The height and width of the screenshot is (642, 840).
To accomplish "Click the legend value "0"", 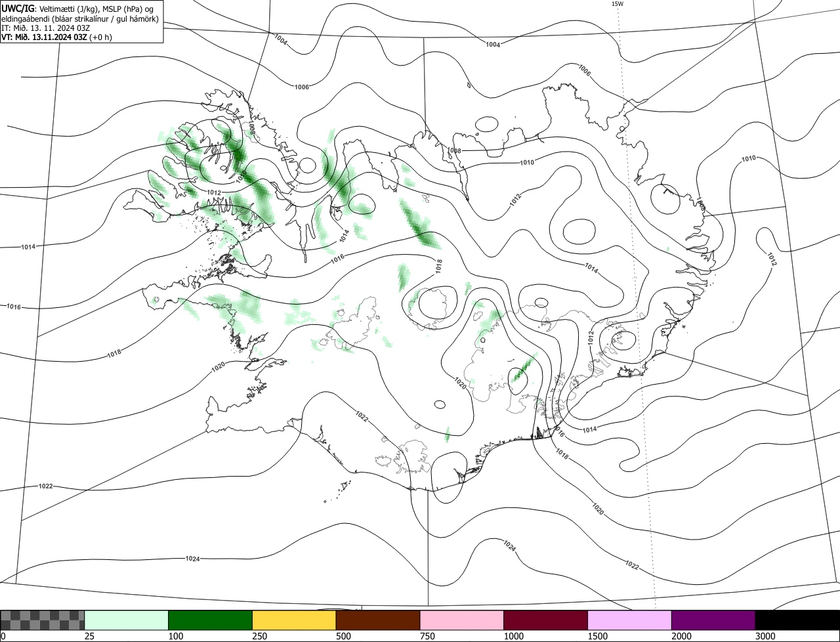I will (x=3, y=636).
